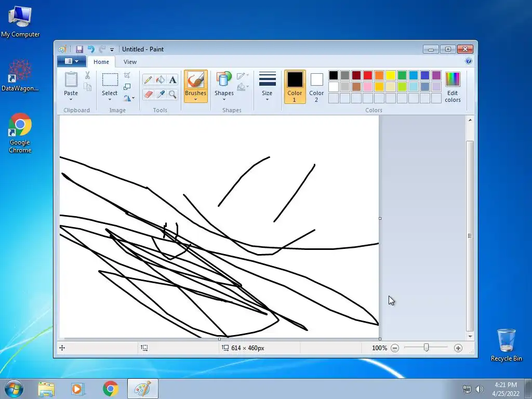Select the Color picker eyedropper tool
The image size is (532, 399).
click(x=160, y=94)
